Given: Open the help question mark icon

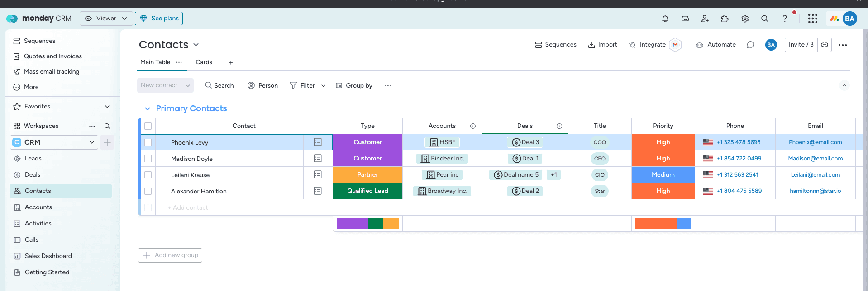Looking at the screenshot, I should (784, 19).
